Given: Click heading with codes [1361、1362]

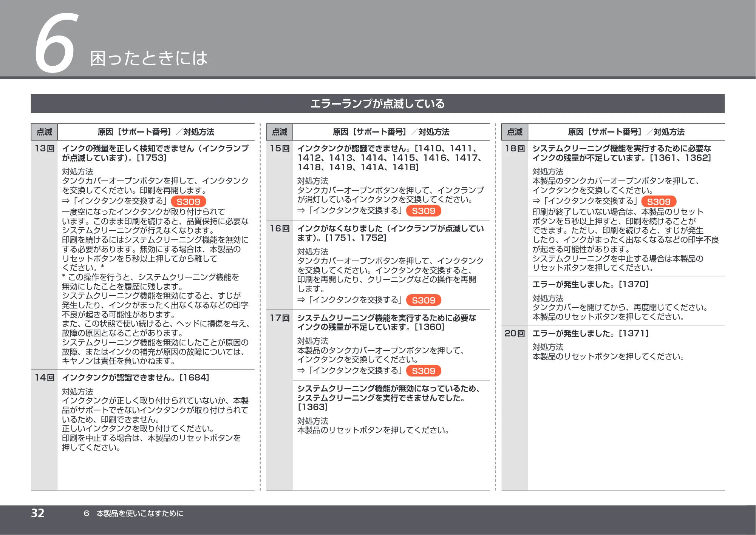Looking at the screenshot, I should click(622, 153).
